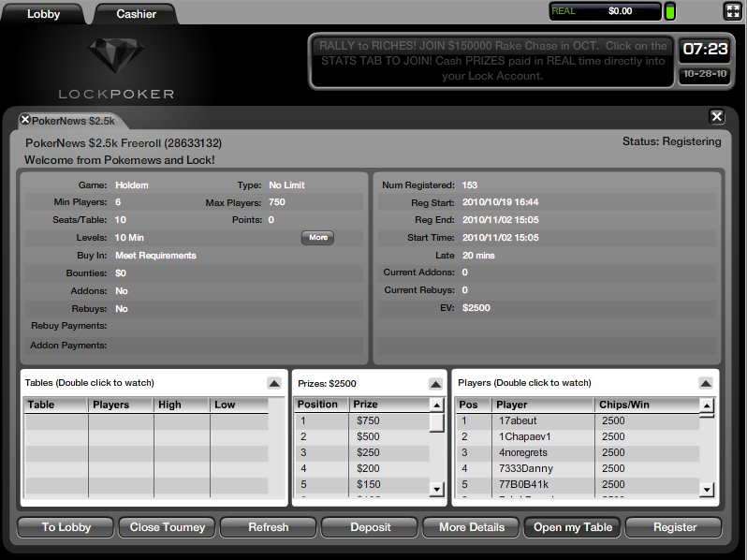Click the PokerNews $2.5k Freeroll title text
The image size is (747, 560).
tap(124, 143)
